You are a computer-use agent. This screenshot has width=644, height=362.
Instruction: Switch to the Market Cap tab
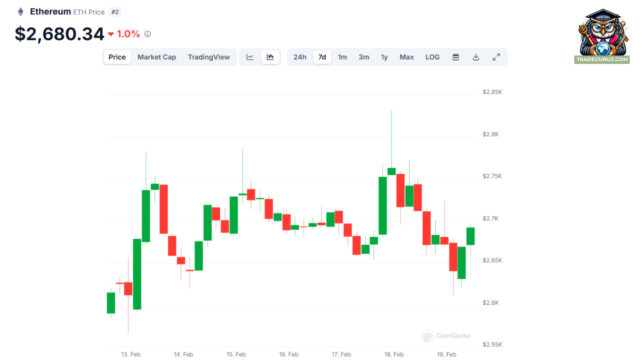pyautogui.click(x=157, y=57)
